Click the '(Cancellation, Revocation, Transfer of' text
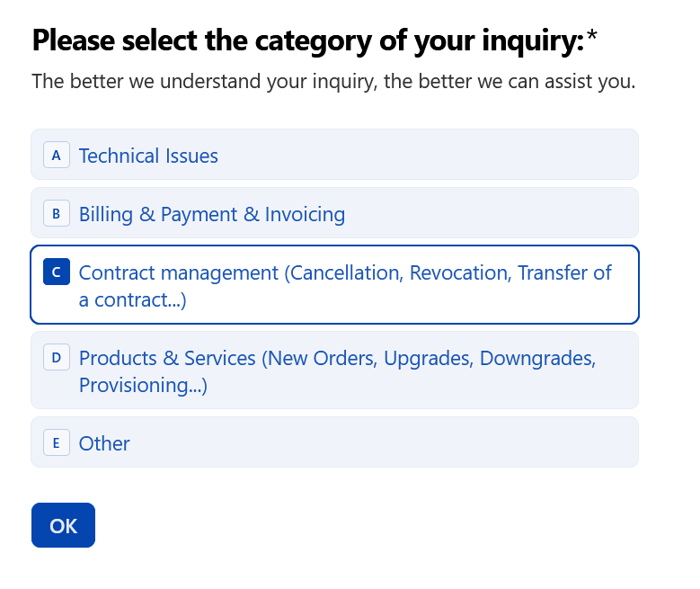700x589 pixels. coord(447,272)
